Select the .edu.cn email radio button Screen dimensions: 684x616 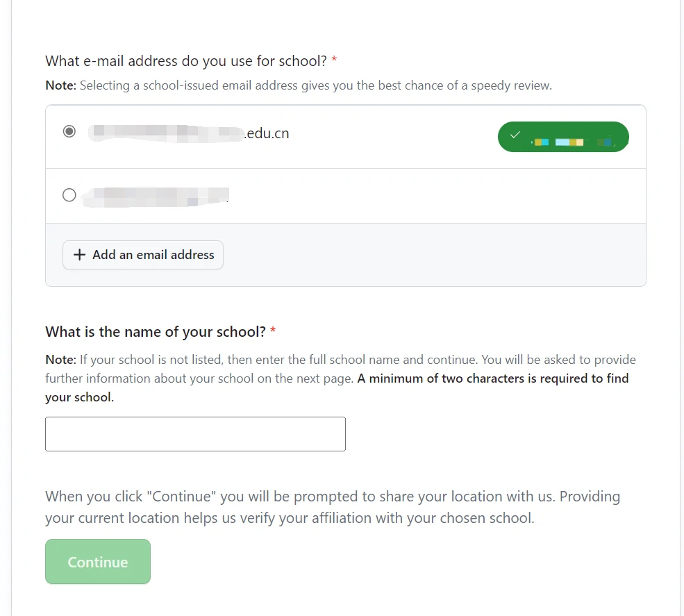pos(69,132)
